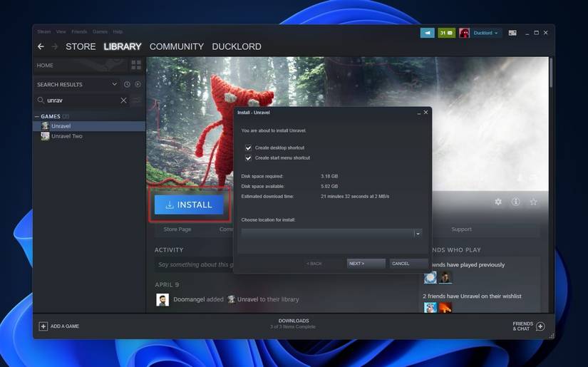
Task: Click Next in the install dialog
Action: [366, 264]
